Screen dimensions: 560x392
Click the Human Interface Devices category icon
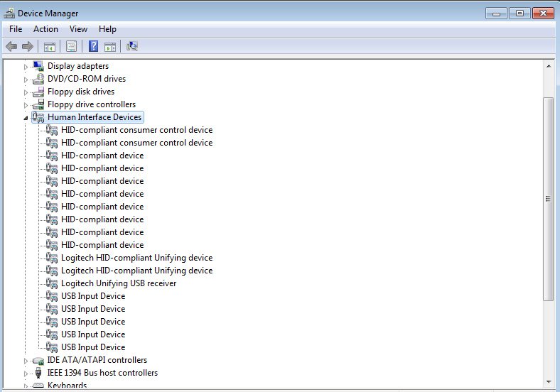tap(38, 117)
